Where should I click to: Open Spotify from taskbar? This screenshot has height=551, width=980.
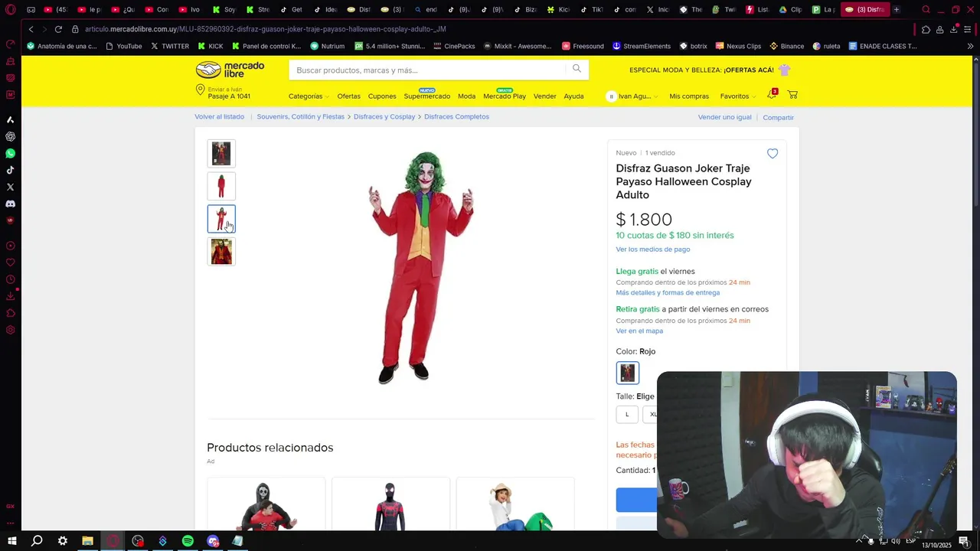coord(188,541)
